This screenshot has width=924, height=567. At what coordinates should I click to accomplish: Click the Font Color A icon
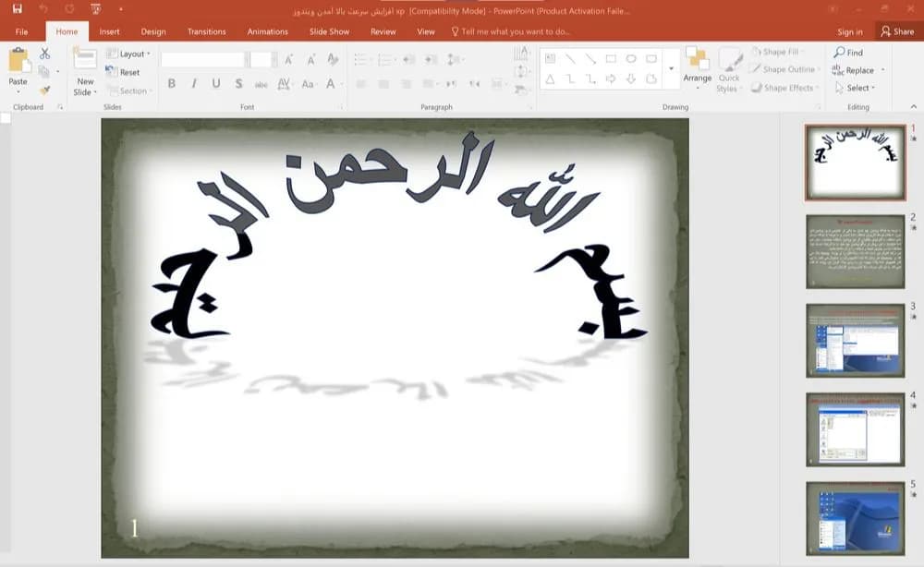pyautogui.click(x=331, y=84)
